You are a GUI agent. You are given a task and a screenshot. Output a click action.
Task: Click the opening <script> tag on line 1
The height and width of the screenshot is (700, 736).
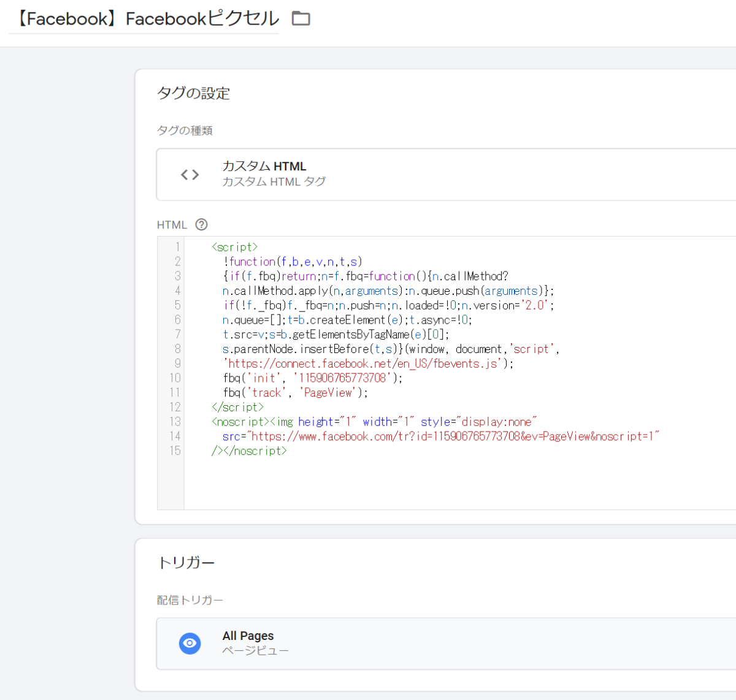pos(234,247)
